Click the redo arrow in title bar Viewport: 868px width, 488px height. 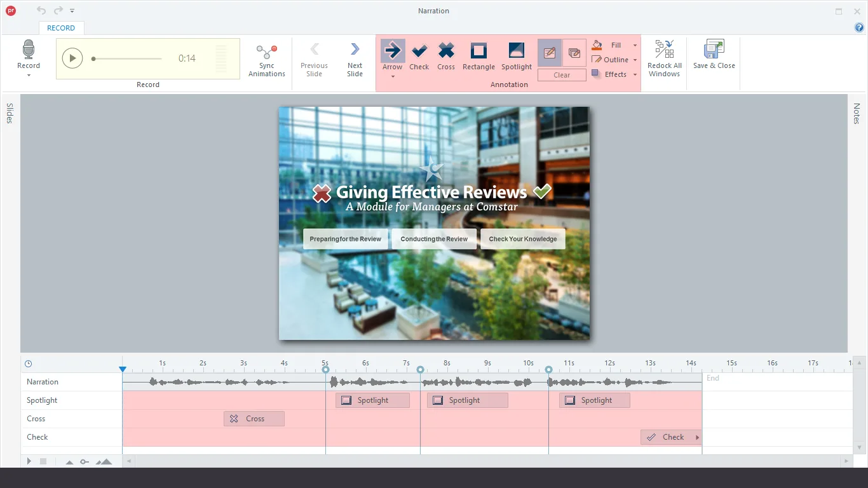pos(58,11)
